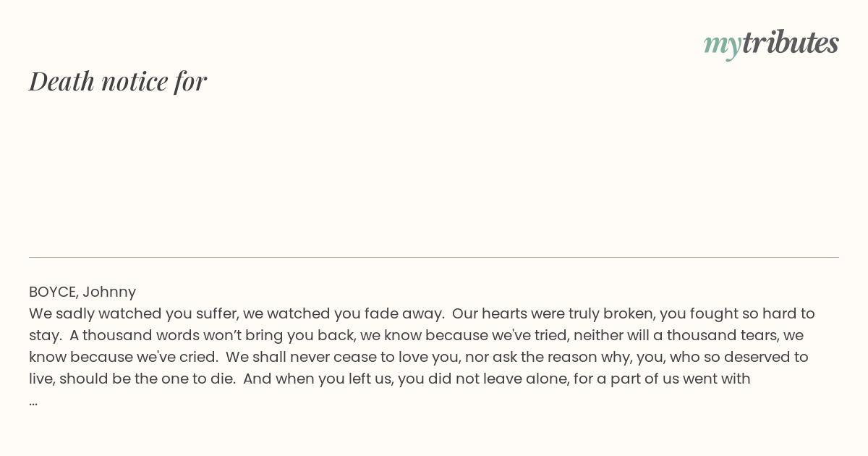Select the word "Death" in the heading
This screenshot has width=868, height=456.
62,81
